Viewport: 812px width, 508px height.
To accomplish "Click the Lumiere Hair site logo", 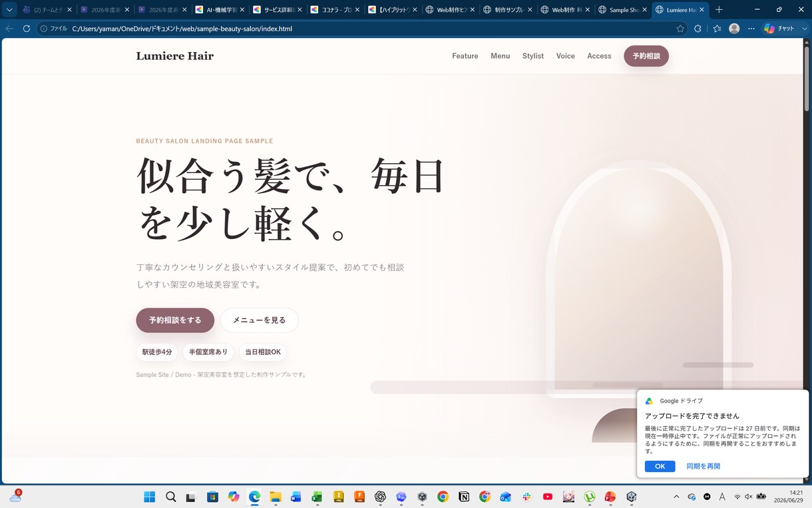I will coord(175,56).
